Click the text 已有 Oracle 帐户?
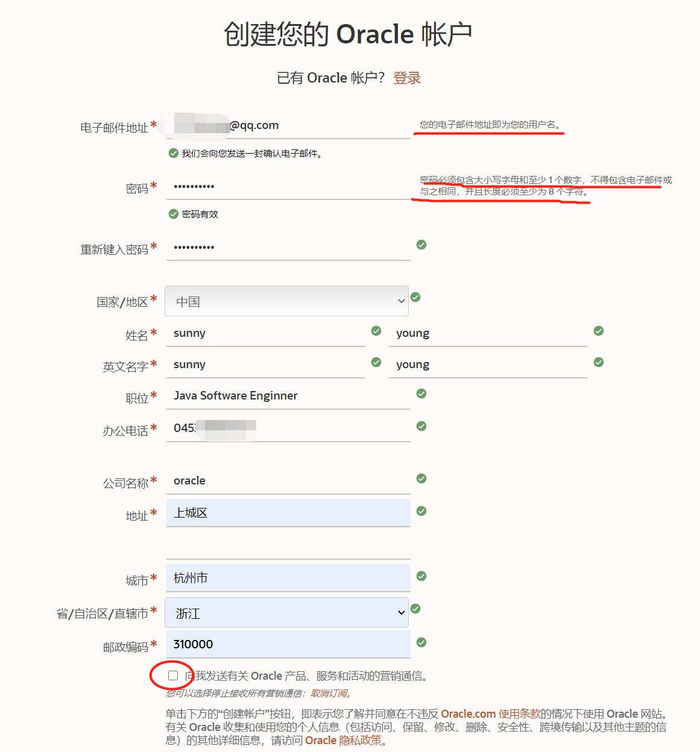 [330, 78]
